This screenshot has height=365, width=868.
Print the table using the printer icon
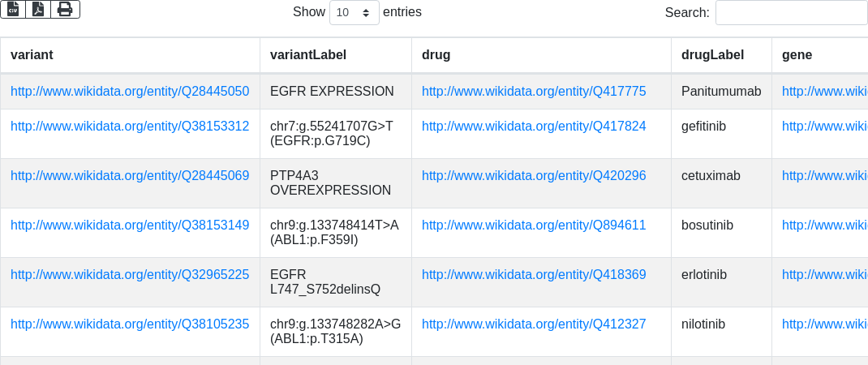pyautogui.click(x=65, y=9)
